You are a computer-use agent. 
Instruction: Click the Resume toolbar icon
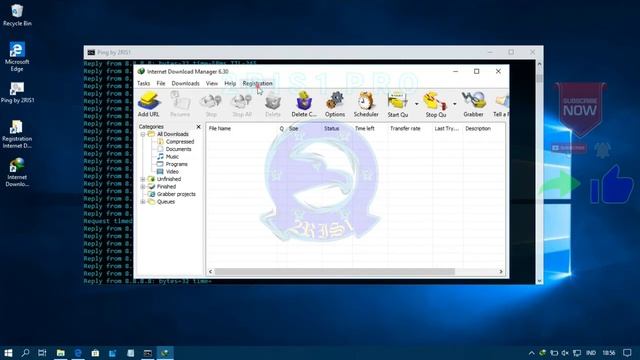point(180,104)
